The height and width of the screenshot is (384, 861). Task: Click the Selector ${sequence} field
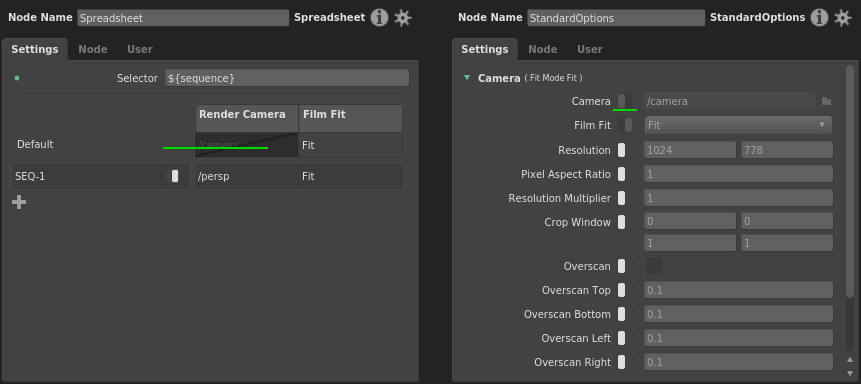point(287,78)
